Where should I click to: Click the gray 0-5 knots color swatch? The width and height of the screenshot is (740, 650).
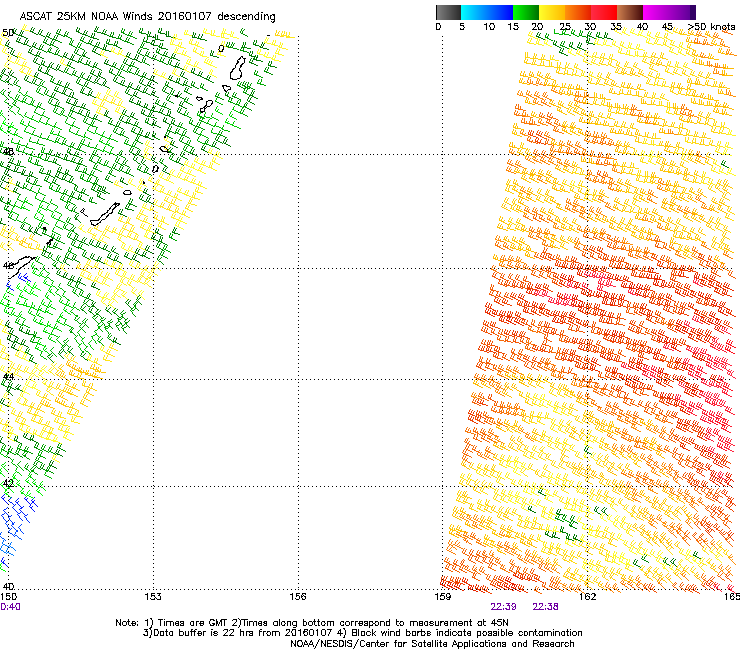point(448,12)
